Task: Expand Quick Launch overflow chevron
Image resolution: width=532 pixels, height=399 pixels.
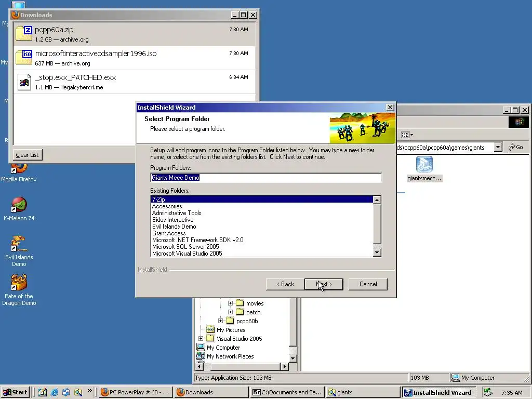Action: coord(89,391)
